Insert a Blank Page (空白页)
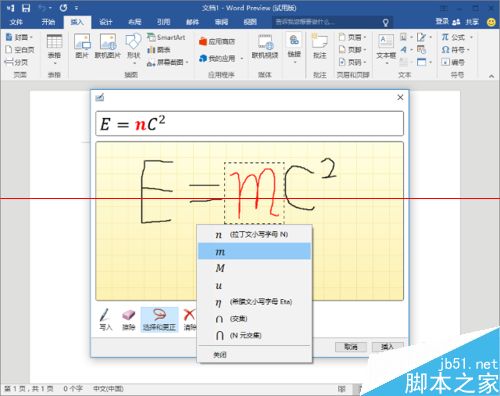 20,50
